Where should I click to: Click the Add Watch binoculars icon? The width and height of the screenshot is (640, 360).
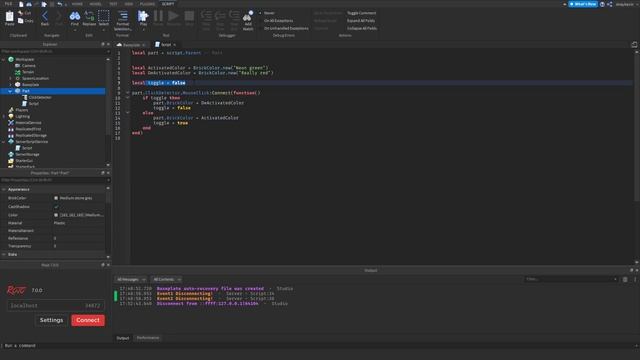(248, 17)
